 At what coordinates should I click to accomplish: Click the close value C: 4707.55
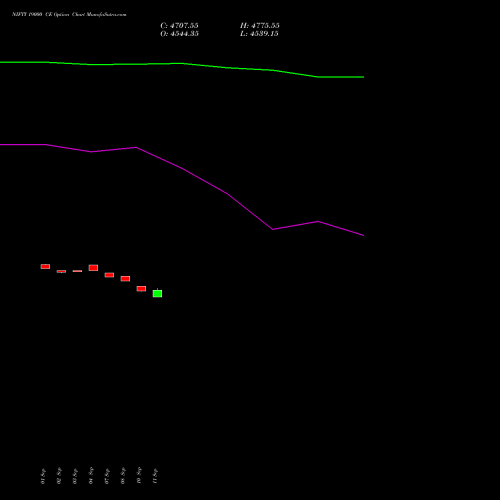click(179, 26)
